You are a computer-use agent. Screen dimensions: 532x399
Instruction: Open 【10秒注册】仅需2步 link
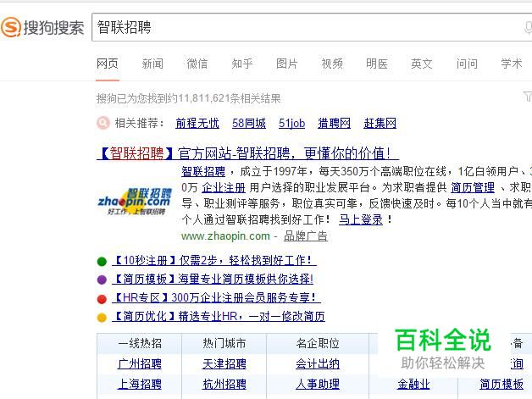pos(214,261)
